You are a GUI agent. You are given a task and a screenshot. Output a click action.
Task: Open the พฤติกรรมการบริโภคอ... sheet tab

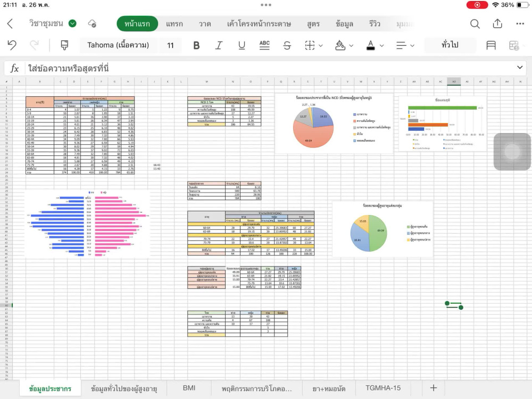tap(257, 388)
